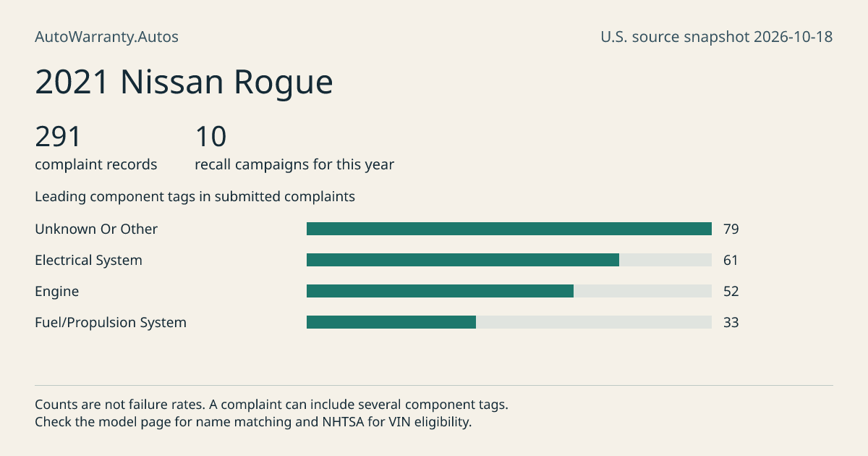868x456 pixels.
Task: Click the Fuel/Propulsion System bar
Action: 509,322
